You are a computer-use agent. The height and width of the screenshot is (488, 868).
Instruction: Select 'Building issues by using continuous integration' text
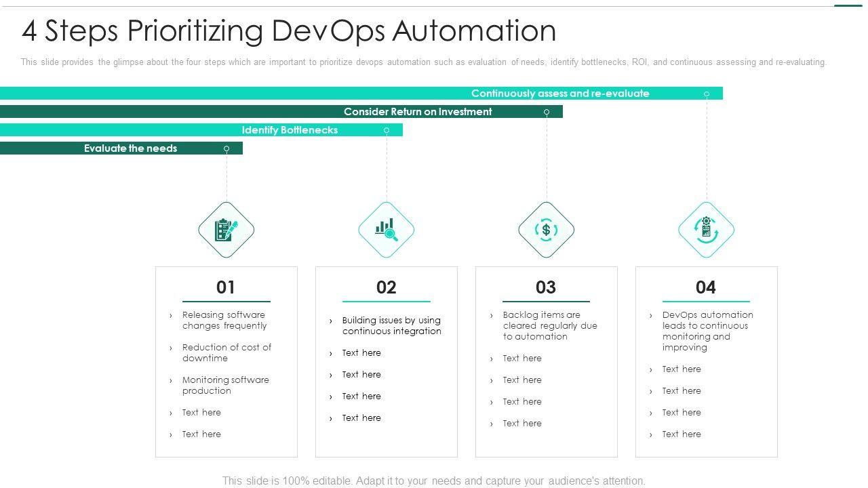click(x=391, y=325)
